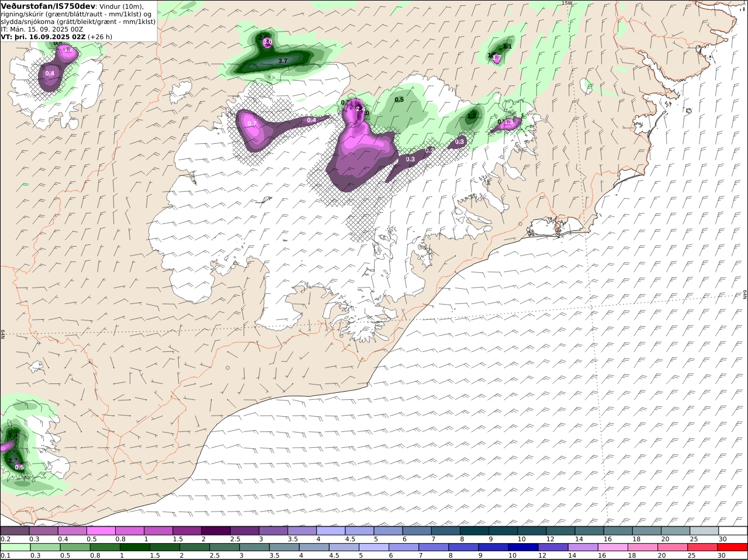748x560 pixels.
Task: Click the darkest purple upper-scale swatch at 2
Action: [216, 531]
